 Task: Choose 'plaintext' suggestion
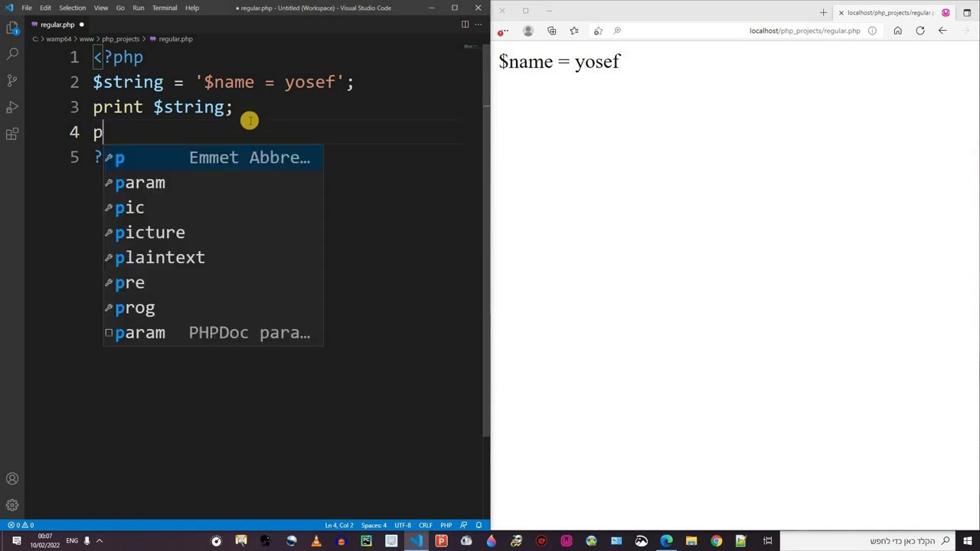213,258
